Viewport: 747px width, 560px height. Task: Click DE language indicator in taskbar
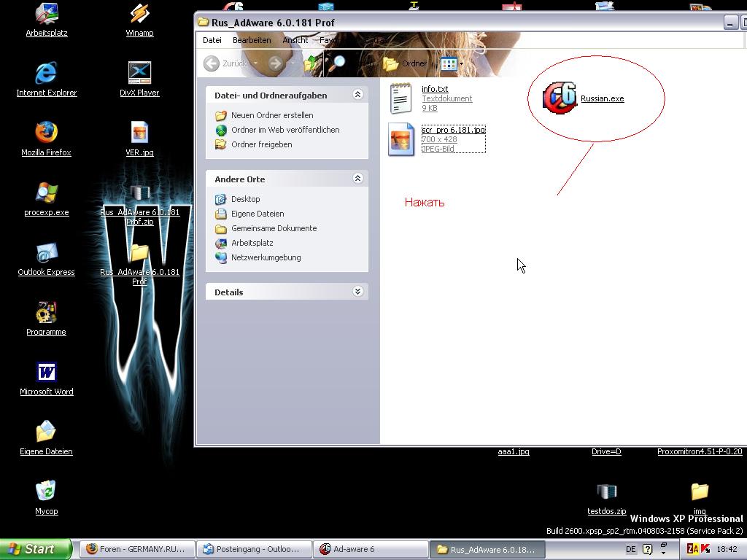(631, 550)
